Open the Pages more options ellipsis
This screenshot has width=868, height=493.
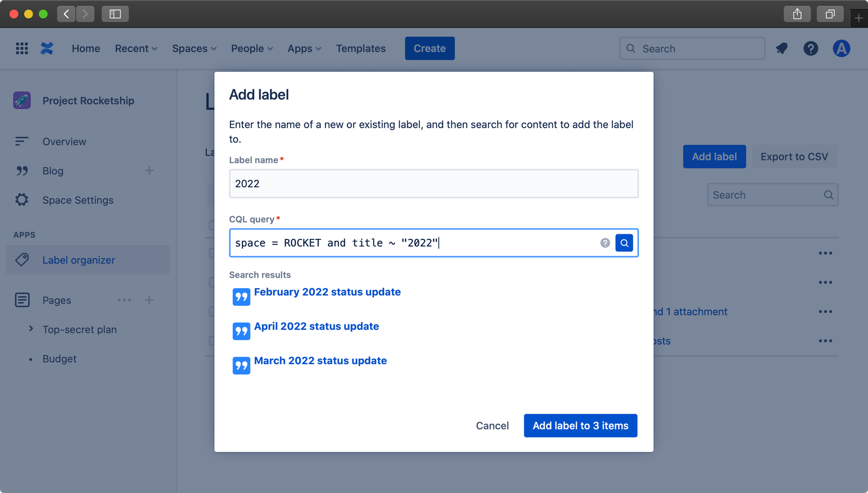[124, 300]
